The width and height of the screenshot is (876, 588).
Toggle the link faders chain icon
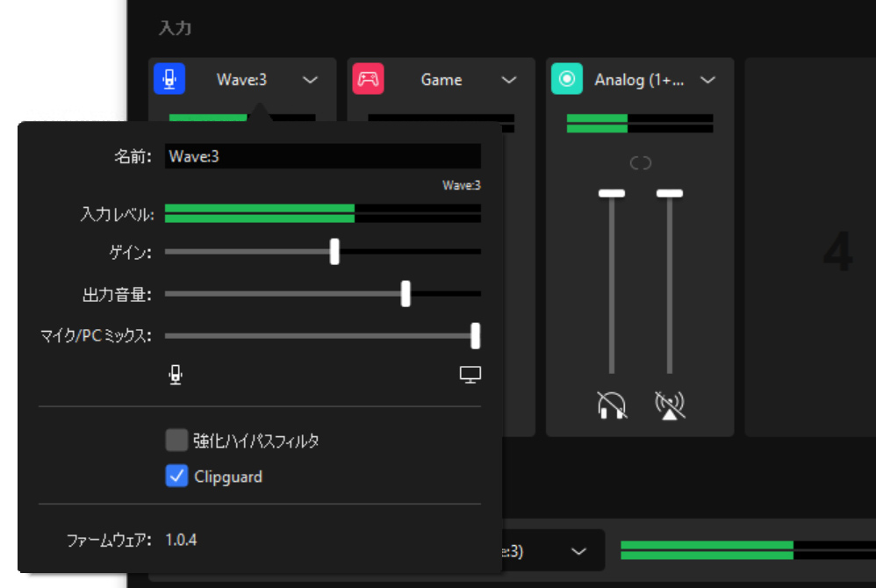pos(641,163)
